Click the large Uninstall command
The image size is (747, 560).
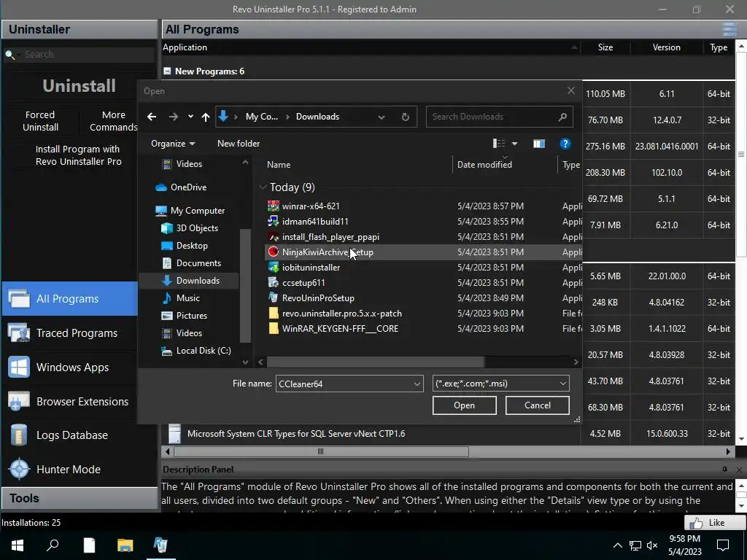pos(79,86)
